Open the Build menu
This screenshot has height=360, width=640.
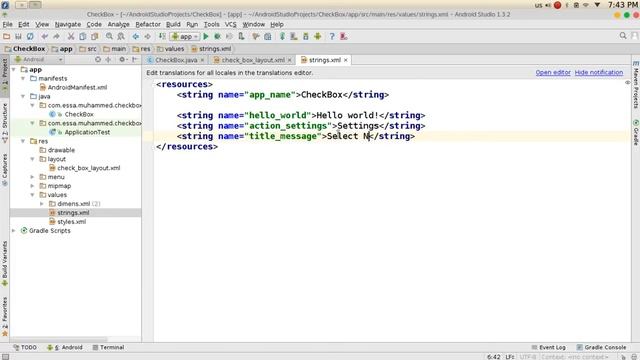(173, 24)
